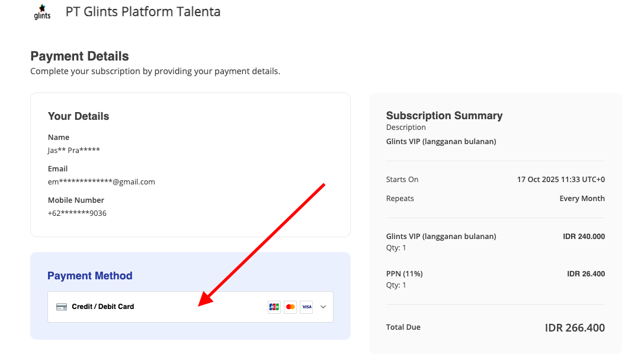
Task: Click the Glints logo
Action: click(42, 12)
